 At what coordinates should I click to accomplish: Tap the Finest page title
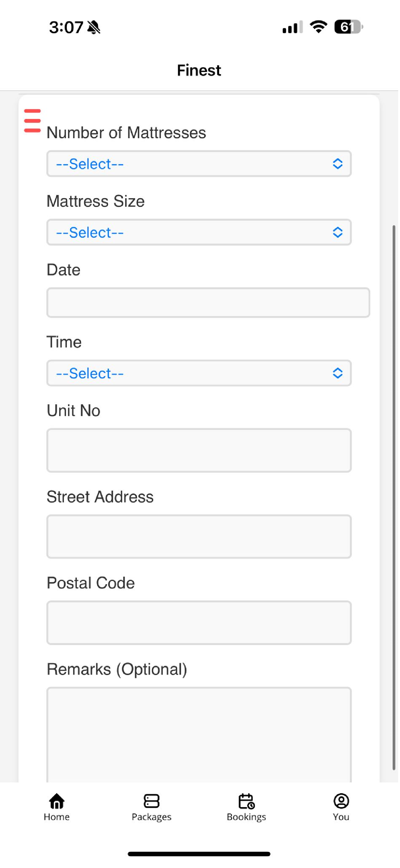(200, 71)
